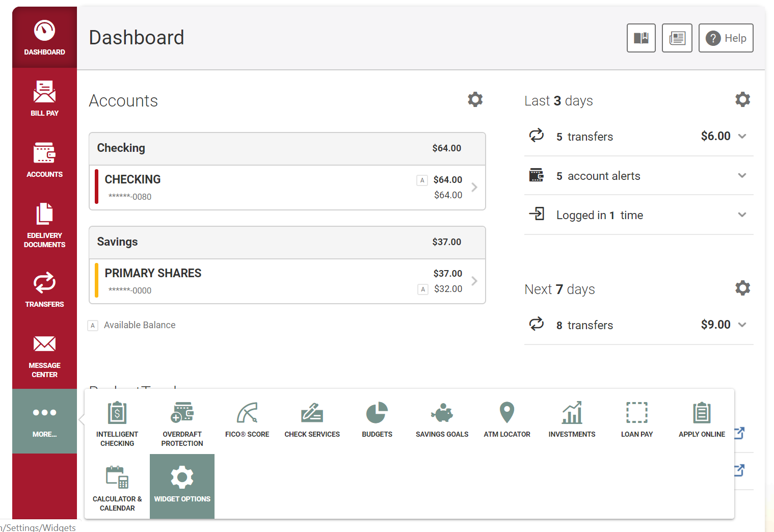The height and width of the screenshot is (532, 774).
Task: Expand the 5 account alerts row
Action: click(x=638, y=176)
